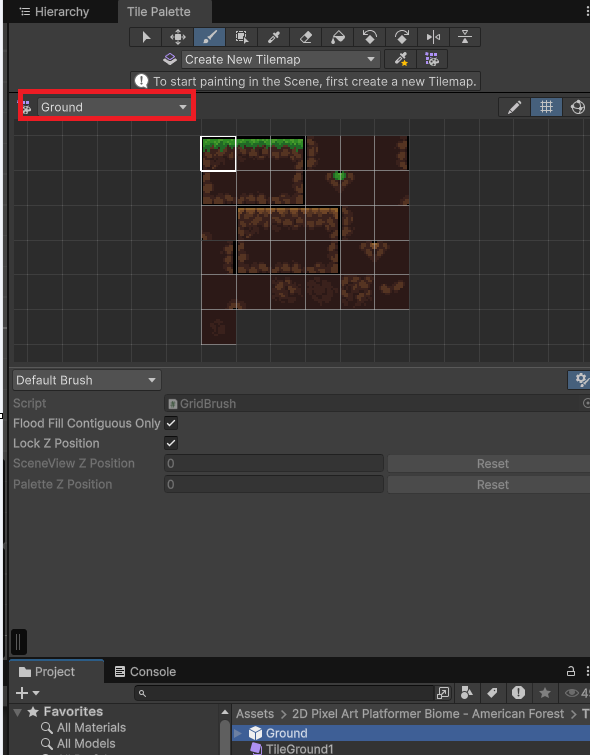Click the rotate counter-clockwise icon
The width and height of the screenshot is (590, 755).
(x=369, y=37)
